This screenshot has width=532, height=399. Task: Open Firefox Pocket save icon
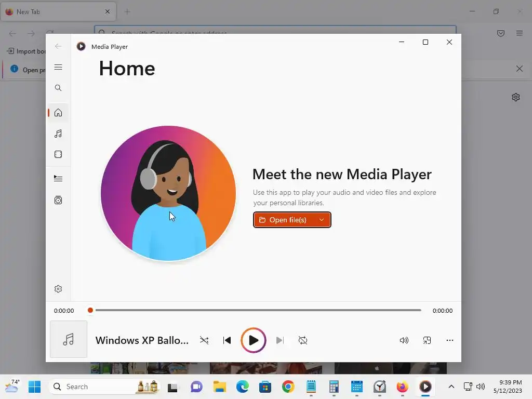501,33
